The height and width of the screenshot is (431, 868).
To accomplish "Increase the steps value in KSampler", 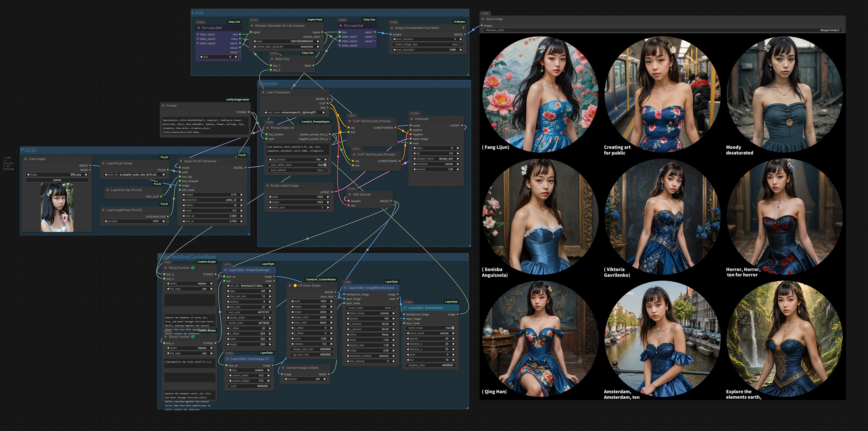I will (x=458, y=148).
